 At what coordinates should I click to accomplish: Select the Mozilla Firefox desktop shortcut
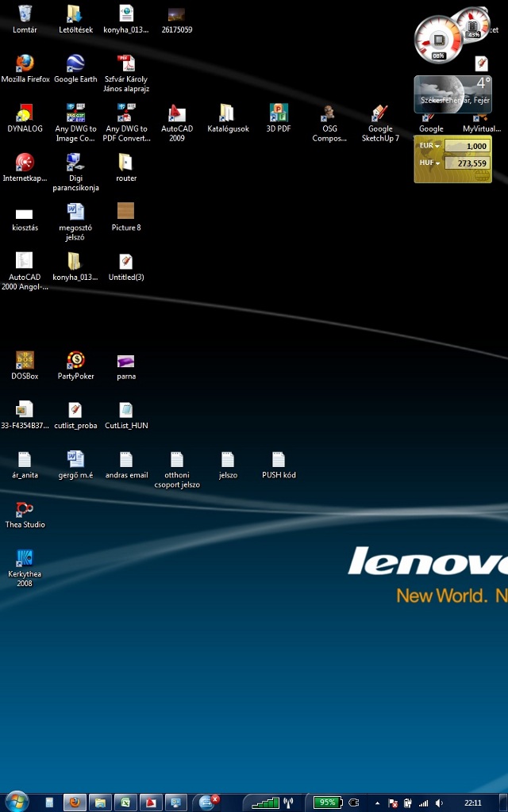point(25,68)
